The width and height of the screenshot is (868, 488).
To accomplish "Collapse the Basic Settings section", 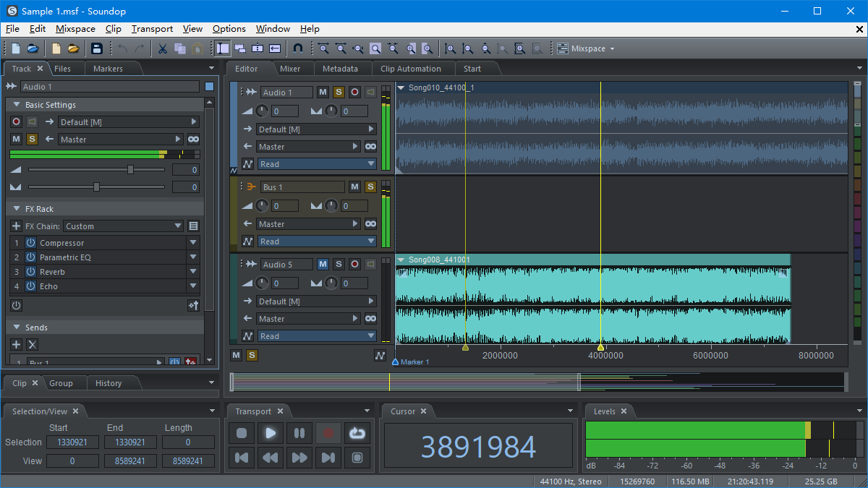I will [x=16, y=104].
